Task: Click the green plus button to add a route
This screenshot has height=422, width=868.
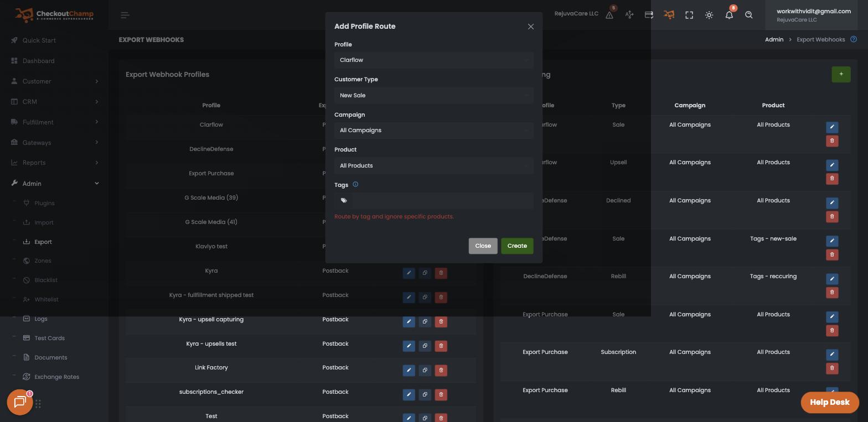Action: coord(841,74)
